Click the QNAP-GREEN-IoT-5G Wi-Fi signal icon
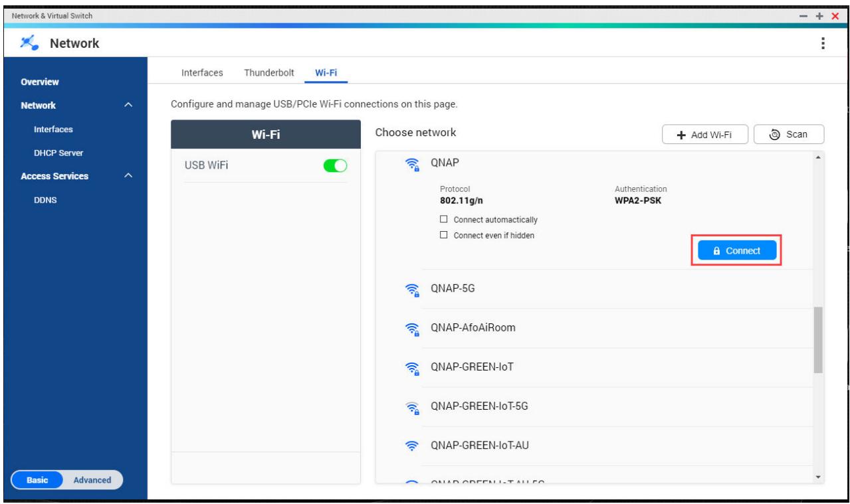 (413, 407)
